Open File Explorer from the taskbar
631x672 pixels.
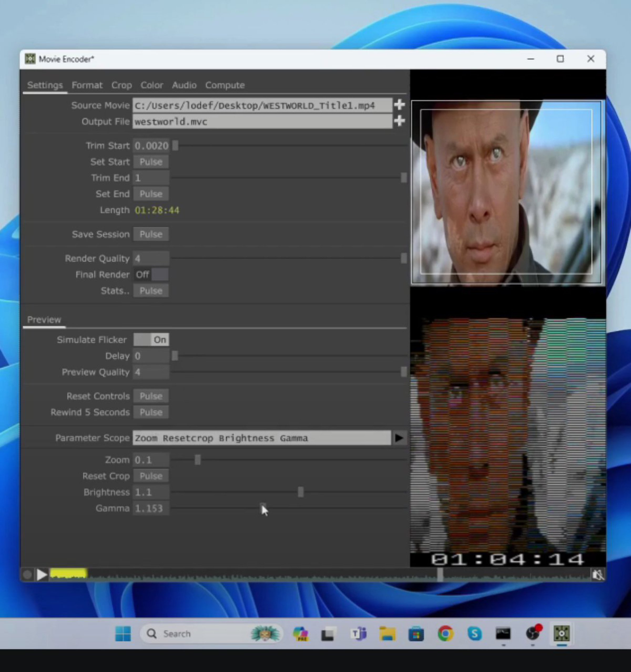(x=388, y=634)
